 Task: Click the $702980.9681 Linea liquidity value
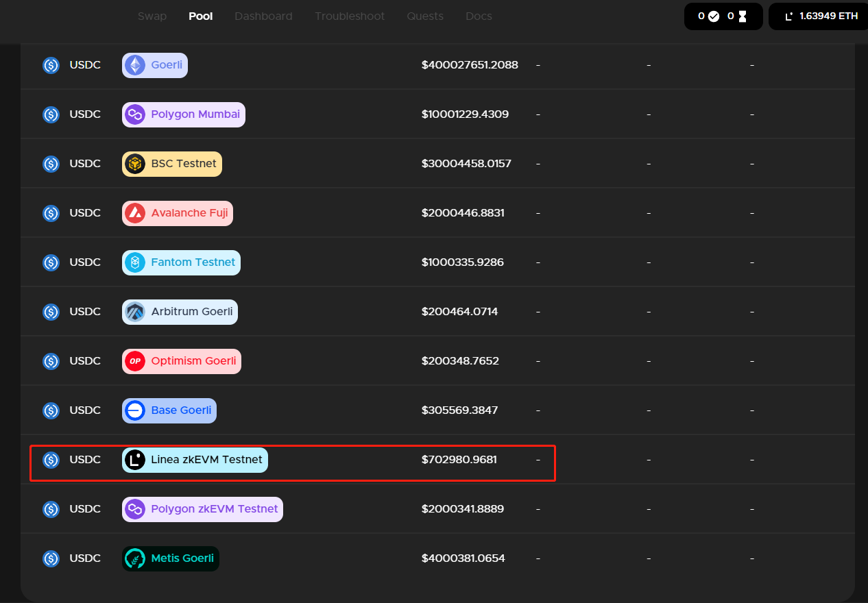tap(459, 460)
